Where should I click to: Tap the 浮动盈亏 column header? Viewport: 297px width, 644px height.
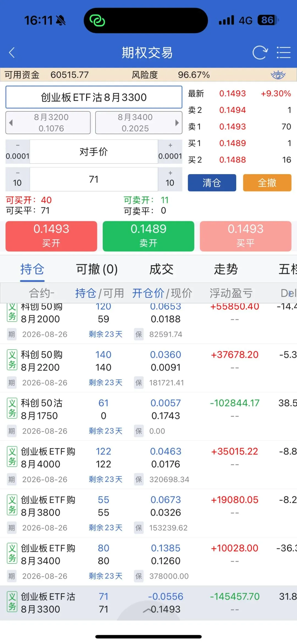point(231,293)
